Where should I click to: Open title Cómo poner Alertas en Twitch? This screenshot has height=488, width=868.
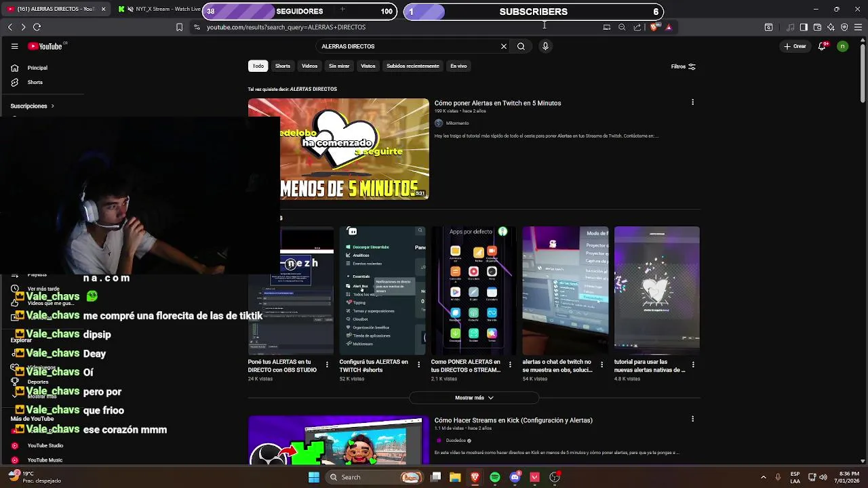point(498,103)
